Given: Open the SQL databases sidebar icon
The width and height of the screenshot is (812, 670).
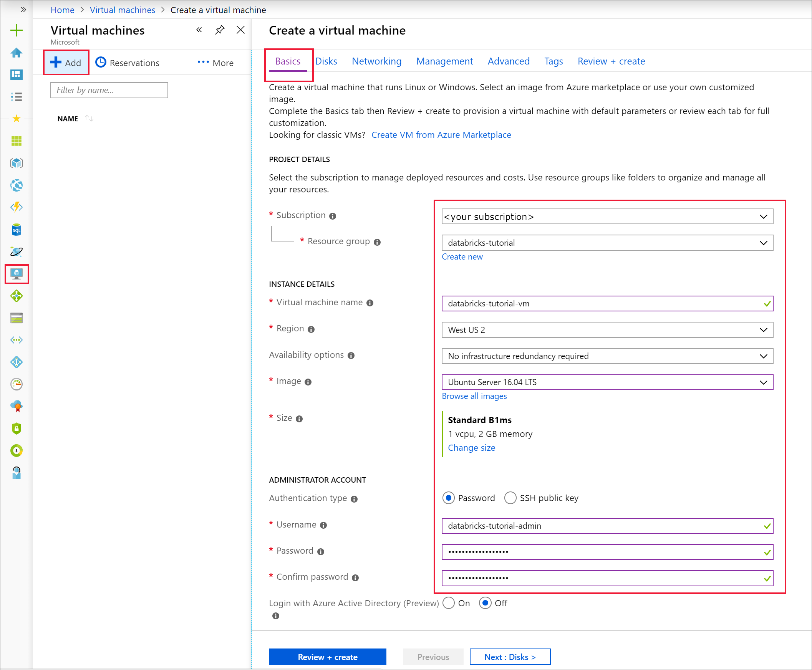Looking at the screenshot, I should point(16,230).
